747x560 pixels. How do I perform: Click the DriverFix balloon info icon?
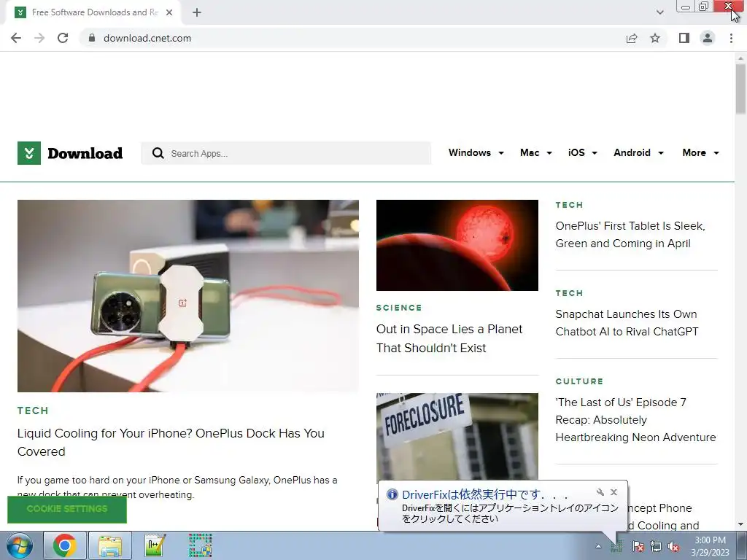[x=392, y=494]
